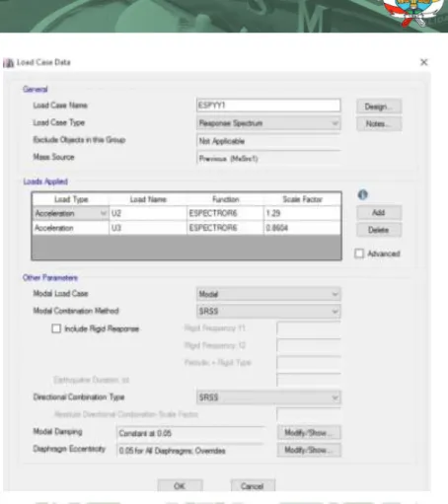Select Acceleration cell in U3 row
The width and height of the screenshot is (448, 504).
click(x=70, y=228)
